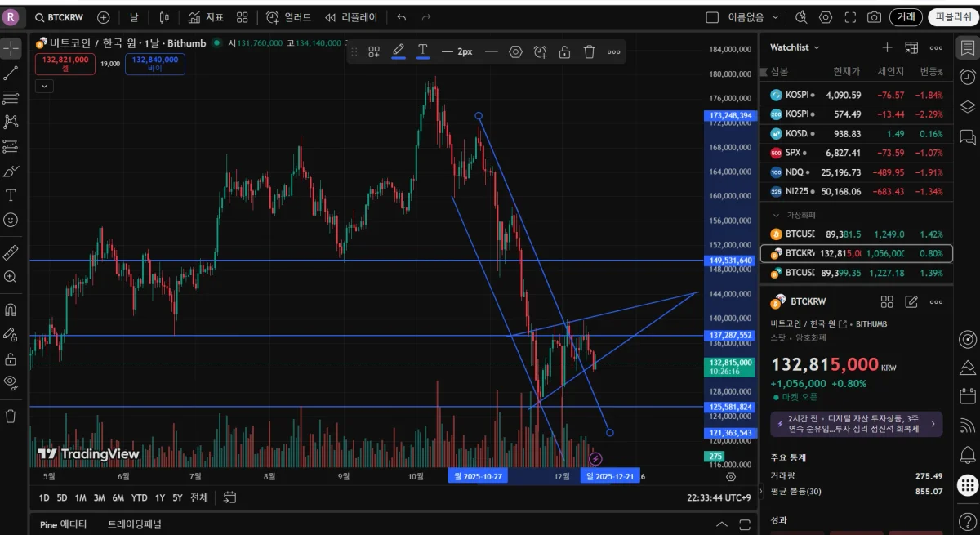This screenshot has height=535, width=980.
Task: Select the brush drawing tool
Action: (x=11, y=172)
